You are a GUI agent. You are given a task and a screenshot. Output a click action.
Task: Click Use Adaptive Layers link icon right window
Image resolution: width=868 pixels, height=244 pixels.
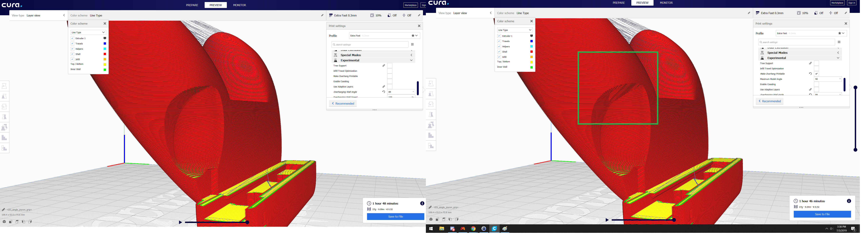point(810,89)
